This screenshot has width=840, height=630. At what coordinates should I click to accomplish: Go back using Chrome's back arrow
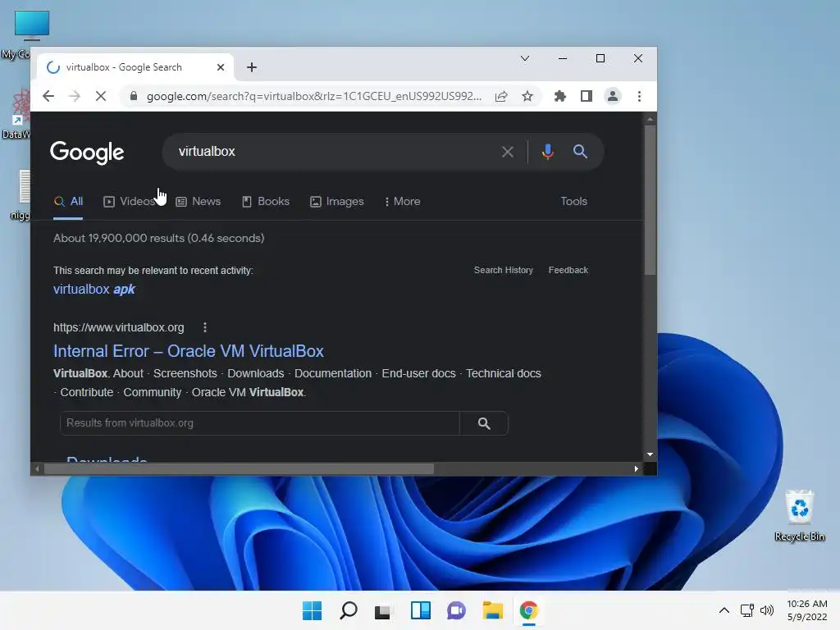[48, 97]
